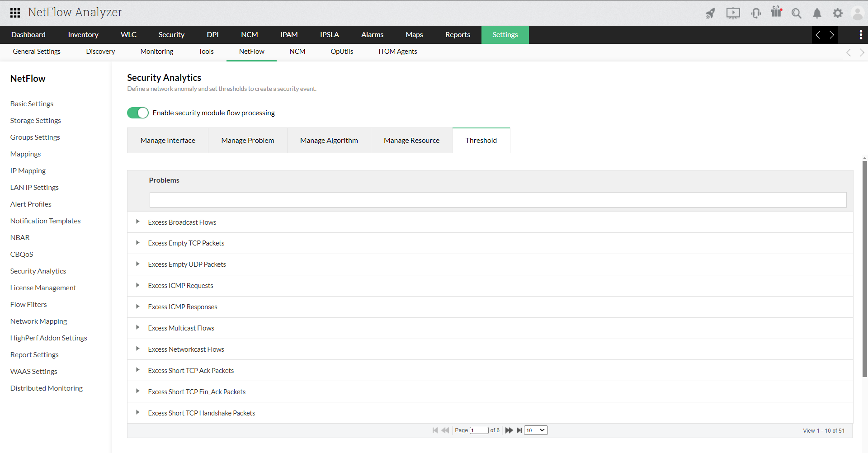Open the gift box what's new icon
868x453 pixels.
(777, 12)
